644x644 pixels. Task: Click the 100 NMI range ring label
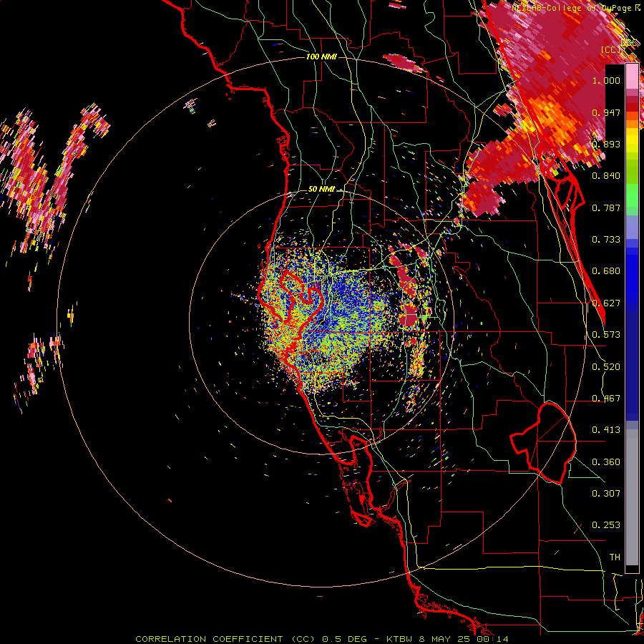point(321,57)
